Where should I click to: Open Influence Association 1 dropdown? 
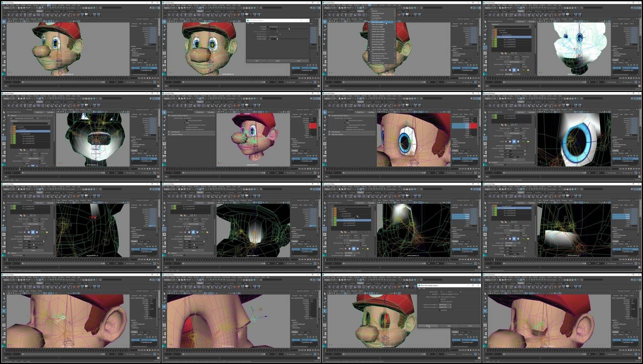pyautogui.click(x=445, y=305)
